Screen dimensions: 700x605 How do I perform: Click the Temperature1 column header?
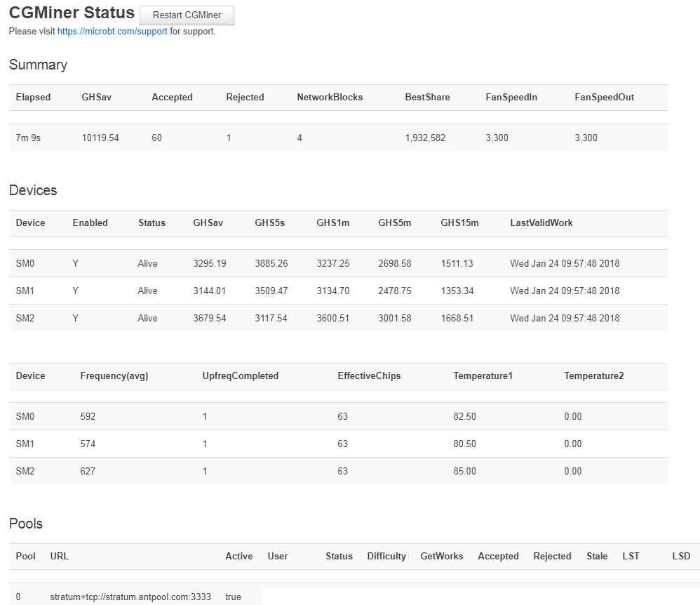tap(483, 375)
